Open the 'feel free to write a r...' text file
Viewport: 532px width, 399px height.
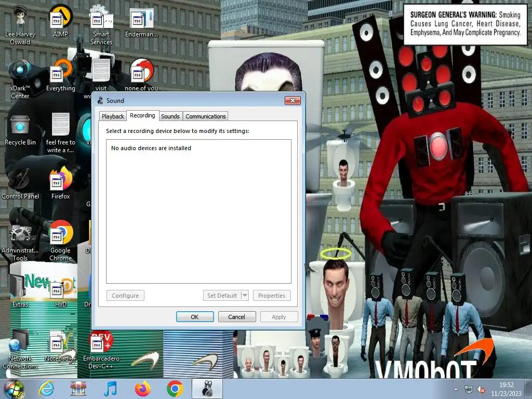click(x=60, y=133)
